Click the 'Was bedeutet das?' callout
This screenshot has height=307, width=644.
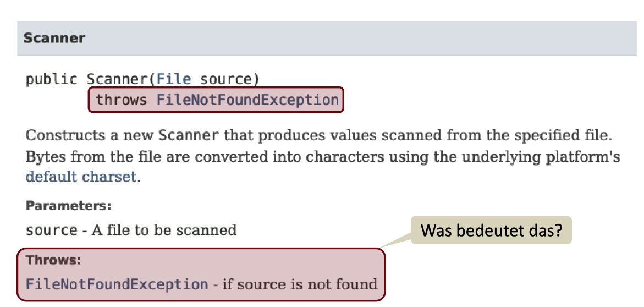492,231
